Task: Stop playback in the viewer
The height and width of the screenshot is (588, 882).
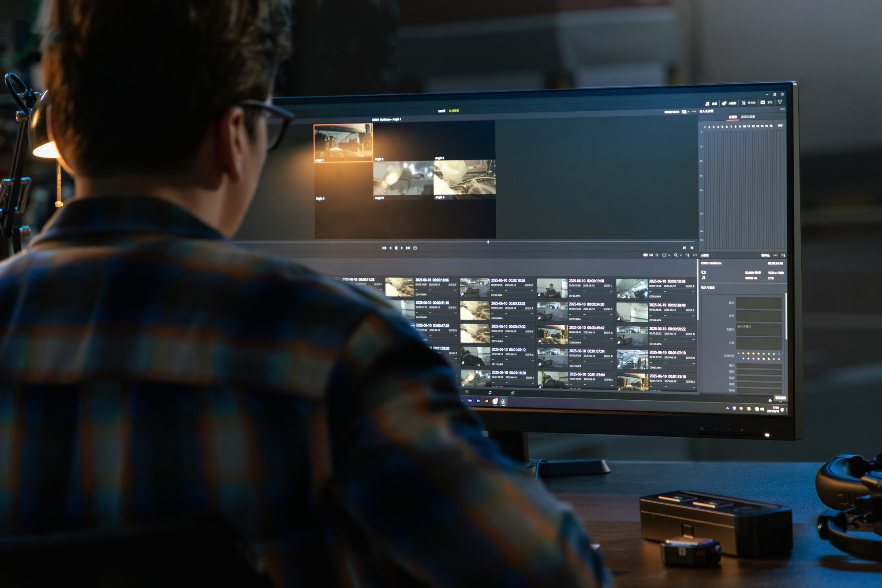Action: coord(396,248)
